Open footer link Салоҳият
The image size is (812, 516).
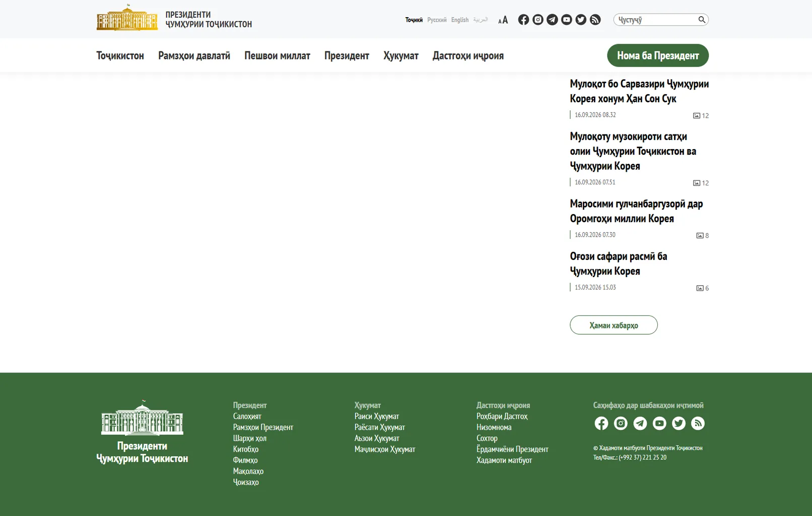pyautogui.click(x=247, y=416)
